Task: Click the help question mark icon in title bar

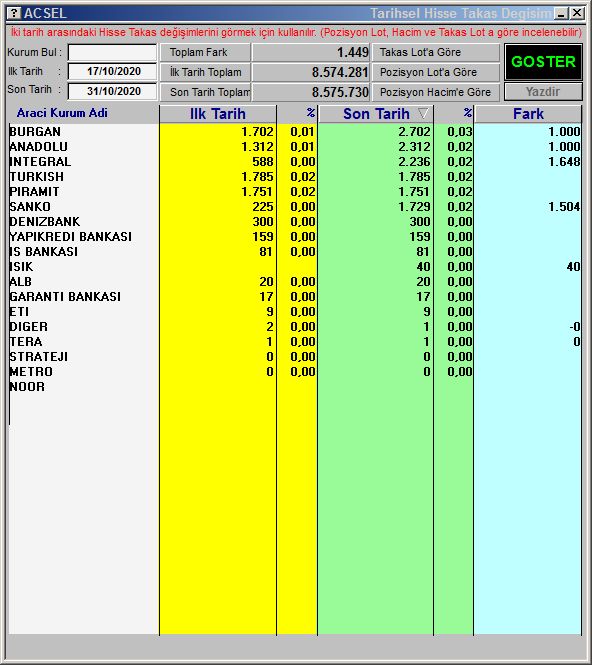Action: 14,13
